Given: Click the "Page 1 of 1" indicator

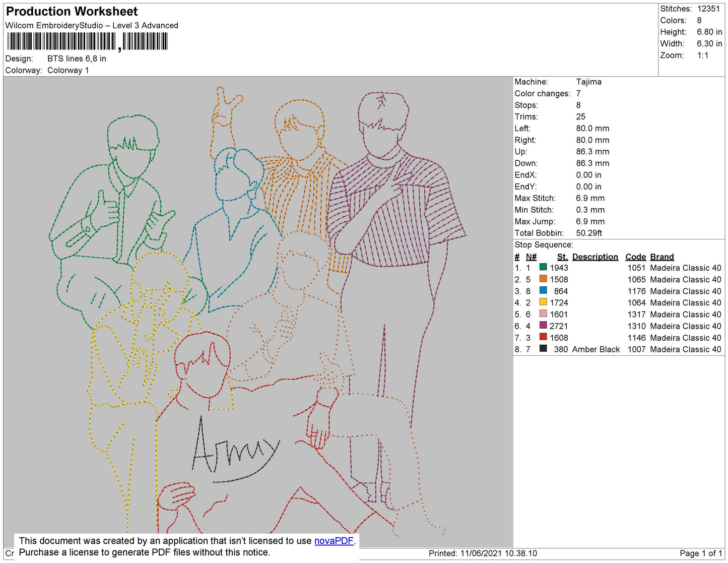Looking at the screenshot, I should coord(701,553).
